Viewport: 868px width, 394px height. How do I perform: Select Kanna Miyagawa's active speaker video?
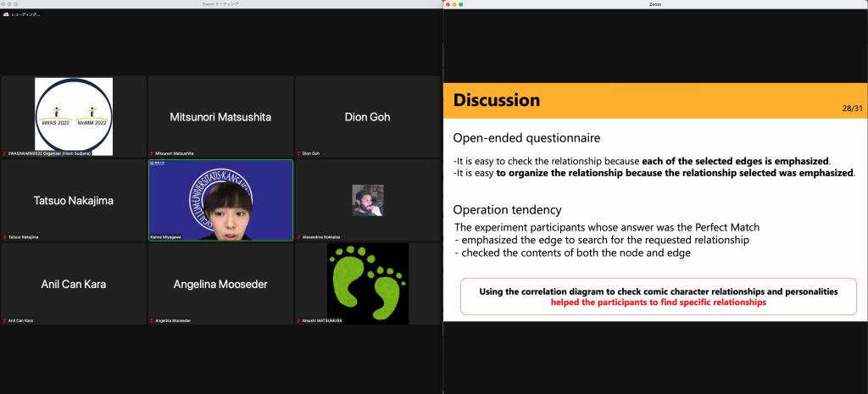(x=220, y=199)
